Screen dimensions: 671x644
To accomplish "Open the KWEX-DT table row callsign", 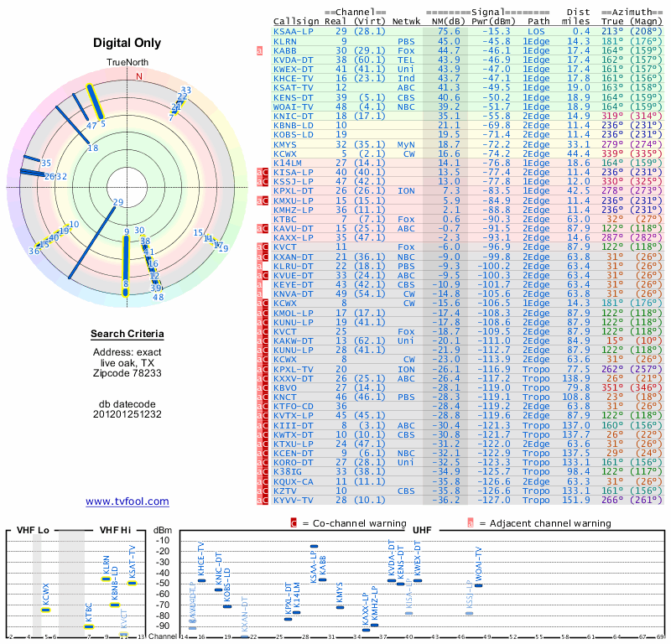I will point(293,70).
